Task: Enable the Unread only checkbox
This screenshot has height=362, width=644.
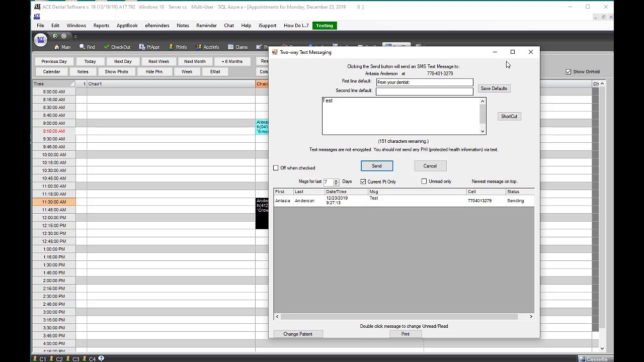Action: (x=424, y=182)
